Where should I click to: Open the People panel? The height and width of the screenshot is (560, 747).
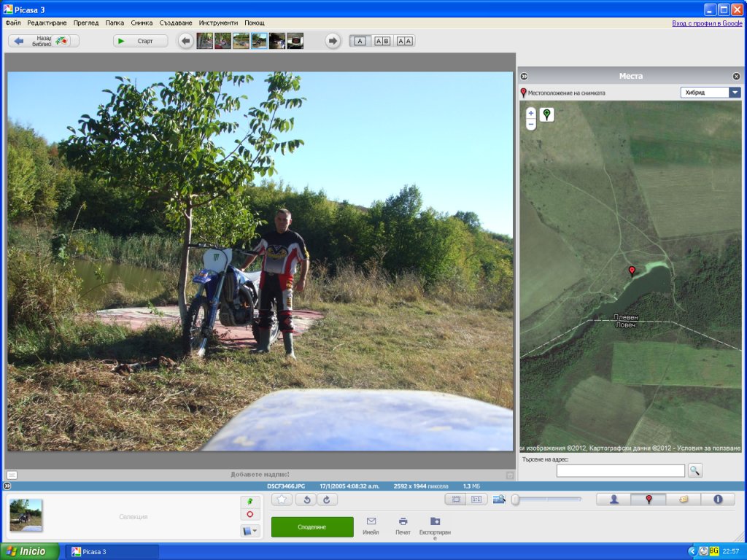pos(614,499)
